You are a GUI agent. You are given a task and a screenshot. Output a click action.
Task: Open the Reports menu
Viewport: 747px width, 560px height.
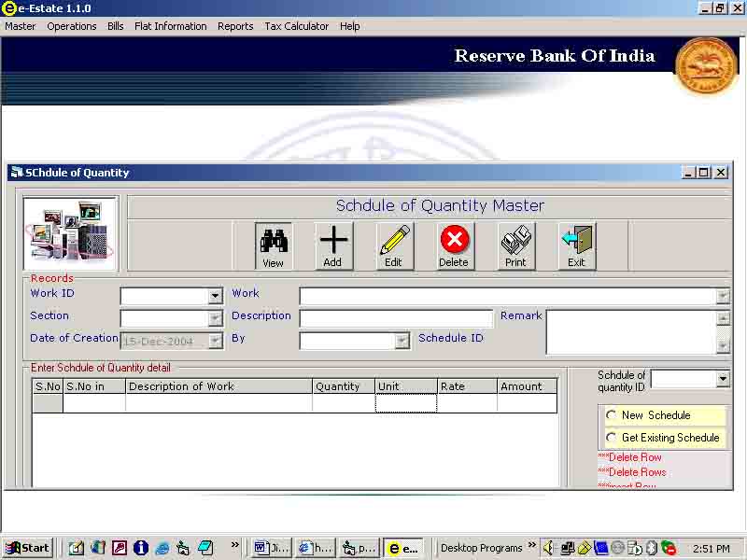click(235, 27)
